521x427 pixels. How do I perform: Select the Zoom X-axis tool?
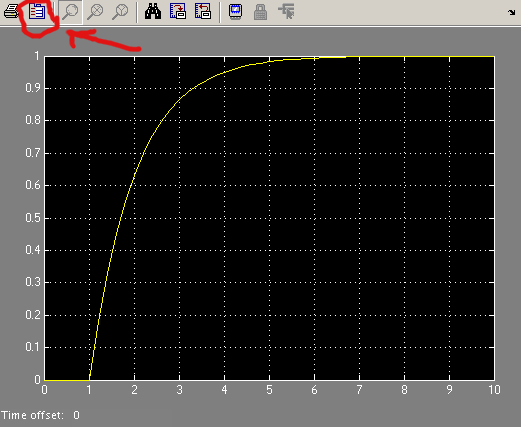[x=95, y=12]
